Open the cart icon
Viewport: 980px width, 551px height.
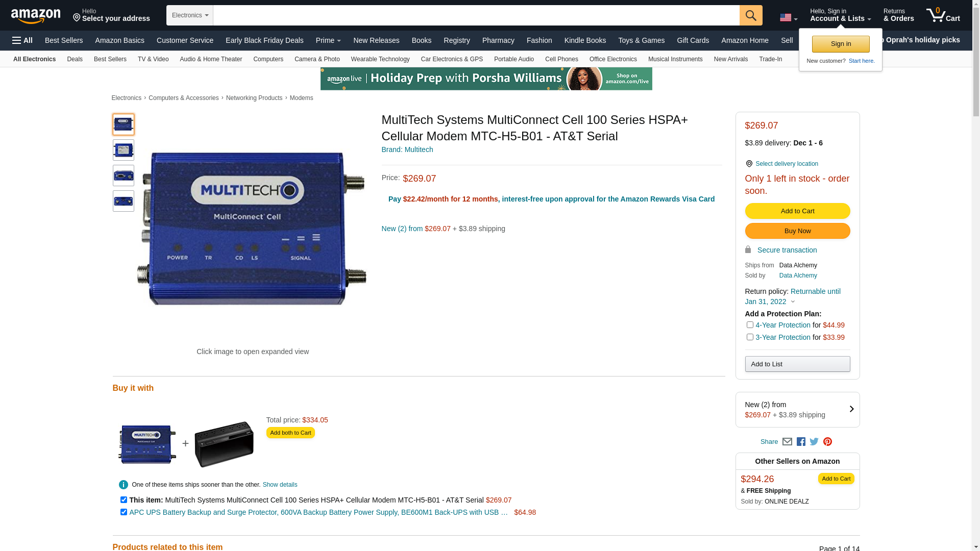(943, 15)
